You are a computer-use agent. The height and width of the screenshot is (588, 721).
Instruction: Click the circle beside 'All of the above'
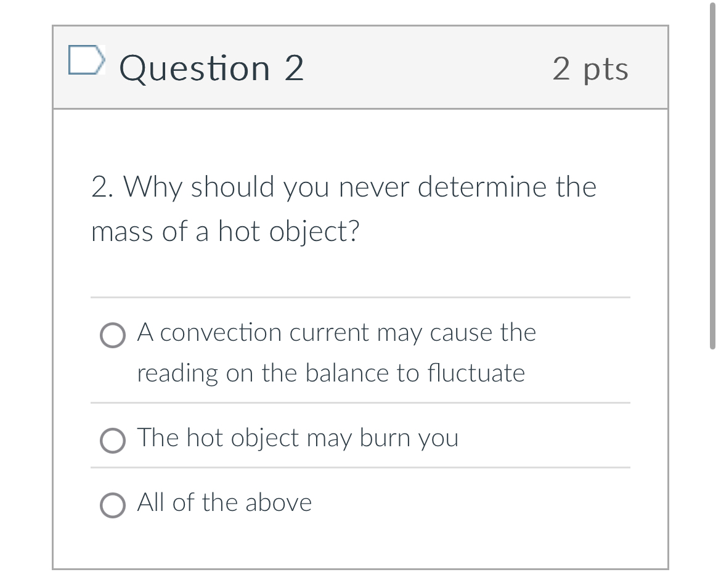pyautogui.click(x=112, y=507)
